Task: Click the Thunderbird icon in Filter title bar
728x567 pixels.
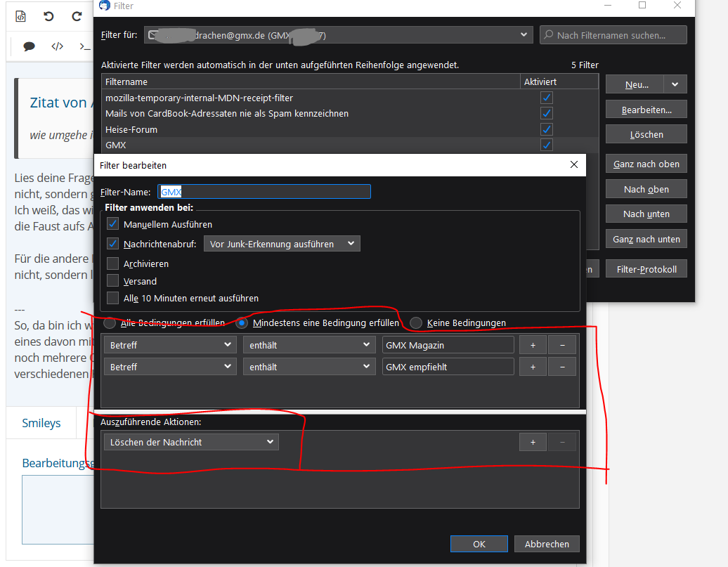Action: point(105,5)
